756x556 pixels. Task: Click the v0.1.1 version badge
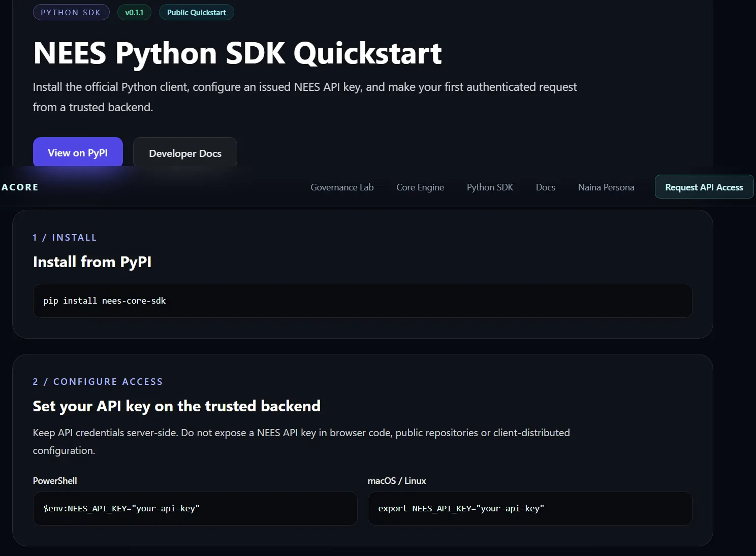pyautogui.click(x=134, y=12)
